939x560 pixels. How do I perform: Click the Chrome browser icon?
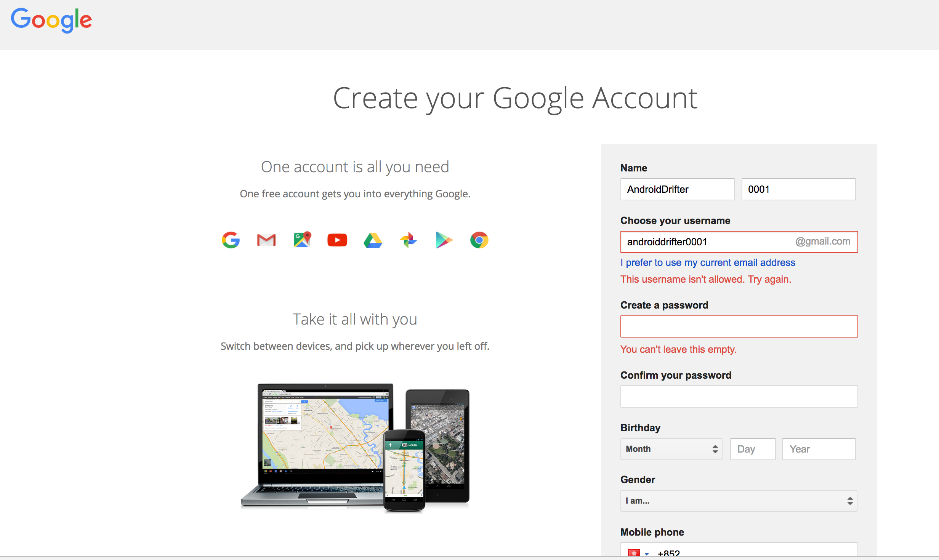point(479,240)
